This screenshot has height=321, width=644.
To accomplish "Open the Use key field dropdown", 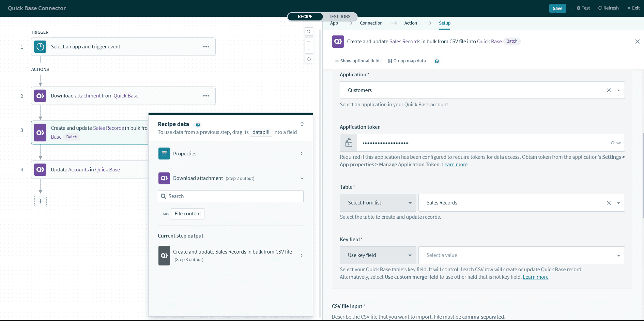I will tap(378, 255).
